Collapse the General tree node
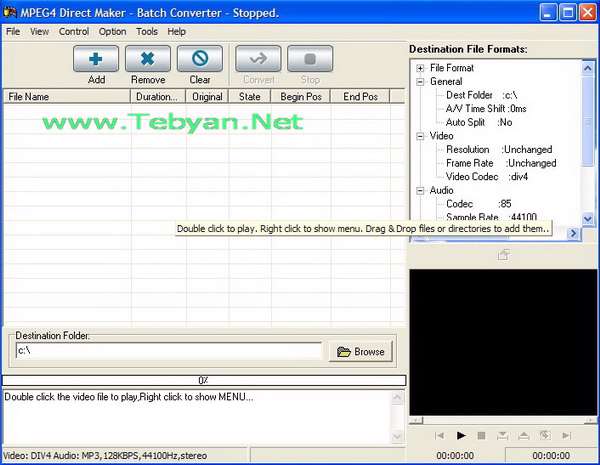600x465 pixels. (x=420, y=82)
